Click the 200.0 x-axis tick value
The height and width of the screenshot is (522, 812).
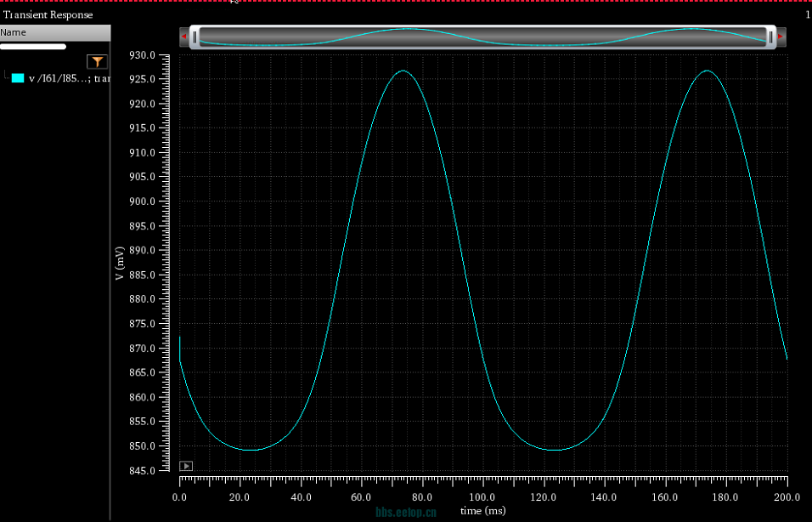point(787,497)
